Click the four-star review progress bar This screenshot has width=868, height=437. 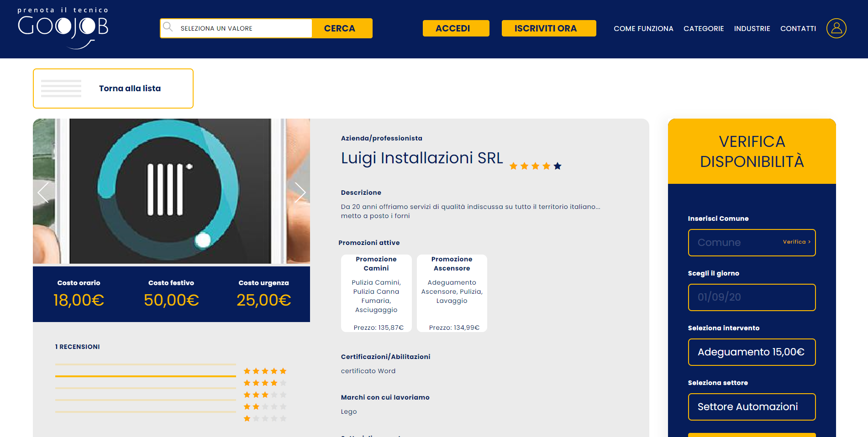click(x=146, y=376)
